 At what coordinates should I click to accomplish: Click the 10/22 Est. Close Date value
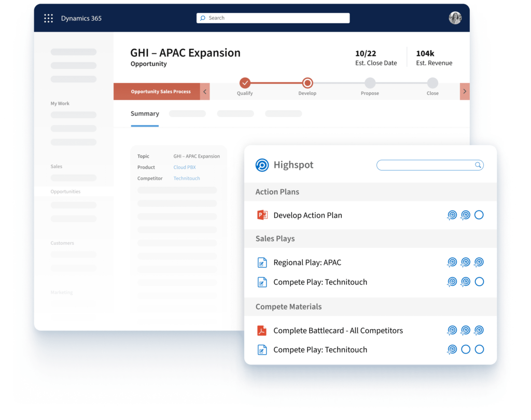click(x=366, y=53)
